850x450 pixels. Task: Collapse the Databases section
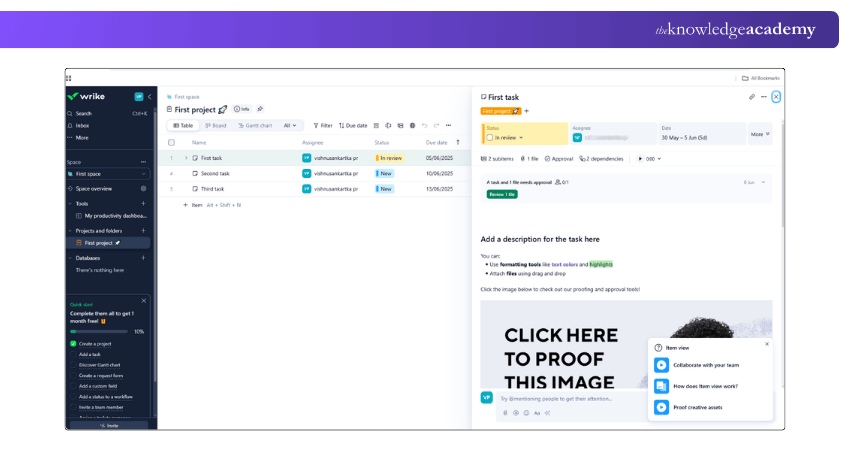[x=70, y=258]
